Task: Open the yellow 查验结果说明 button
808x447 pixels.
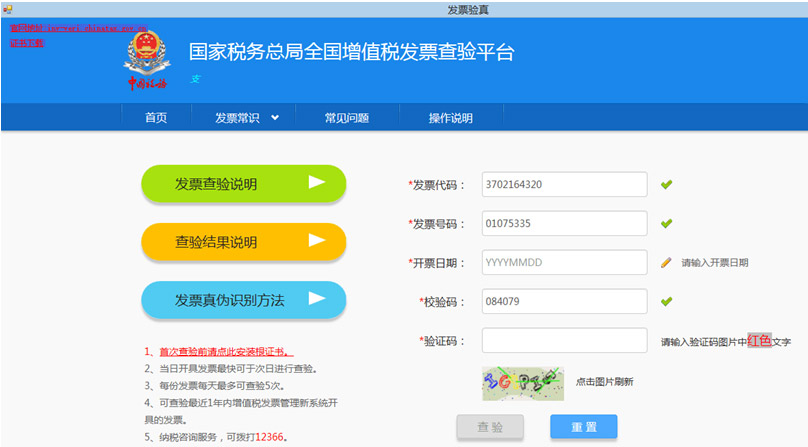Action: tap(244, 242)
